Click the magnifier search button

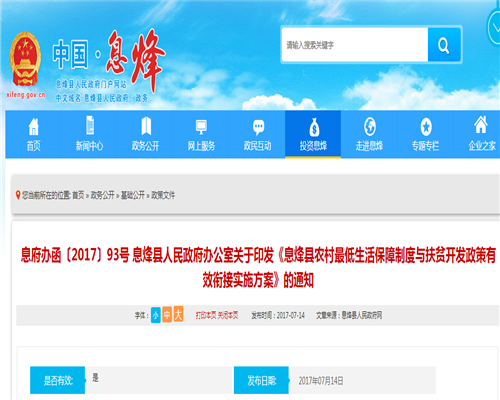coord(444,45)
